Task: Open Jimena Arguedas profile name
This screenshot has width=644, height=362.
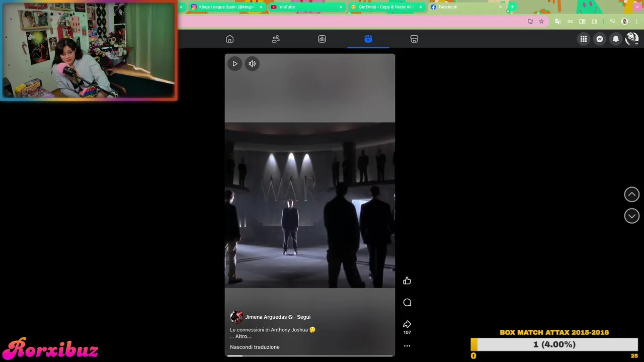Action: [266, 317]
